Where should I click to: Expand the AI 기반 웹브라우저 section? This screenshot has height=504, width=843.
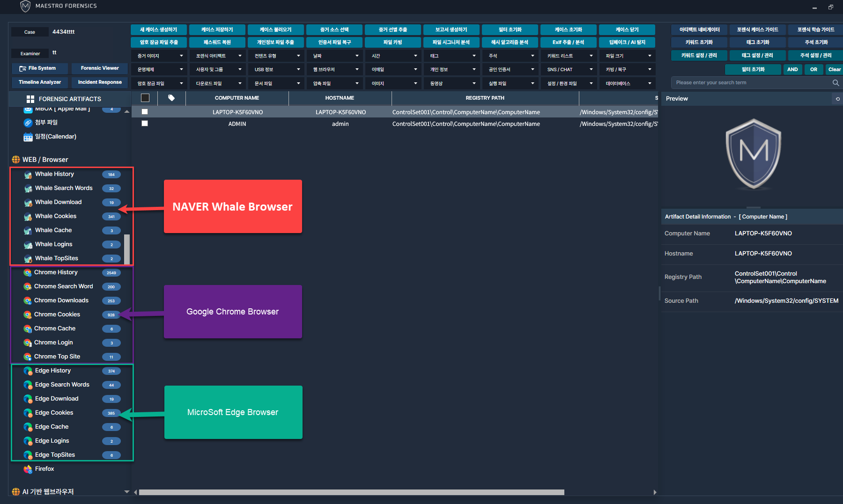[x=126, y=492]
